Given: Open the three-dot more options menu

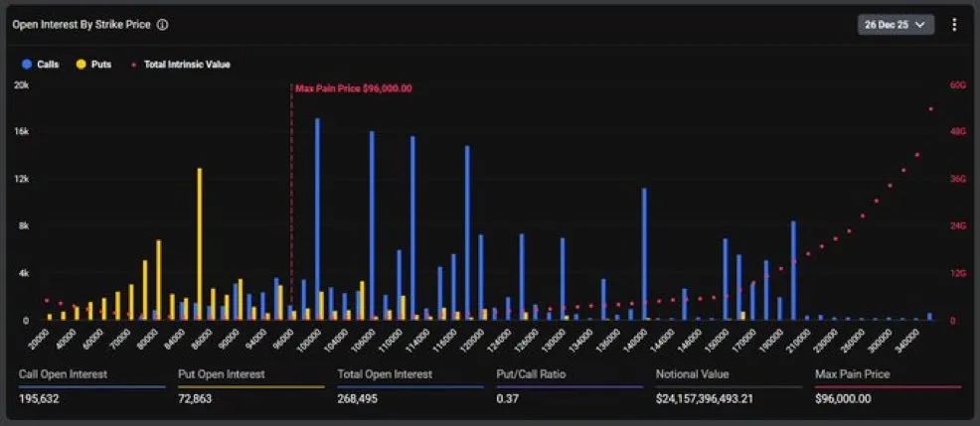Looking at the screenshot, I should click(x=954, y=24).
